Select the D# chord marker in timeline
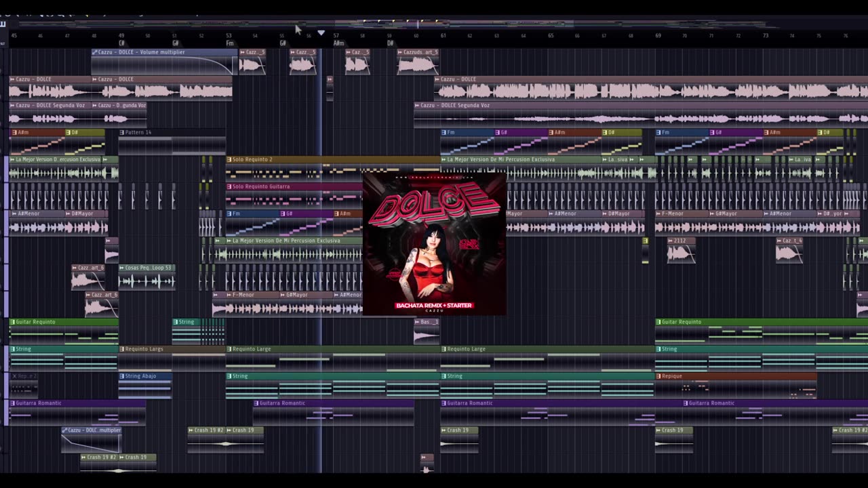This screenshot has width=868, height=488. coord(391,43)
